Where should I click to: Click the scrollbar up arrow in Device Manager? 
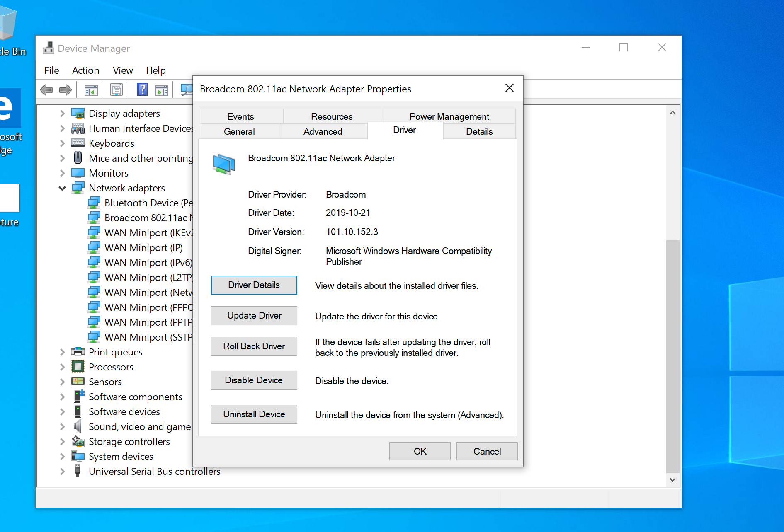coord(672,113)
